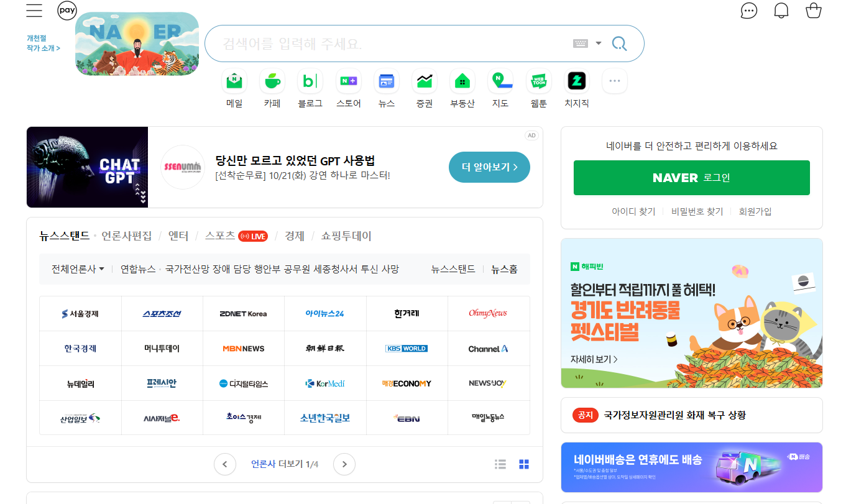Switch newsstand to grid view icon
The height and width of the screenshot is (504, 846).
tap(524, 464)
